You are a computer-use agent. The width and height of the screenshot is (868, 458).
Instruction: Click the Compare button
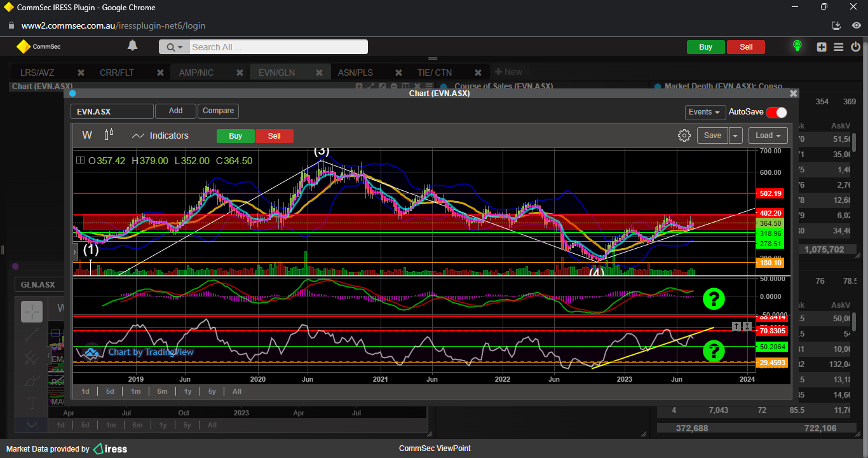pos(218,111)
